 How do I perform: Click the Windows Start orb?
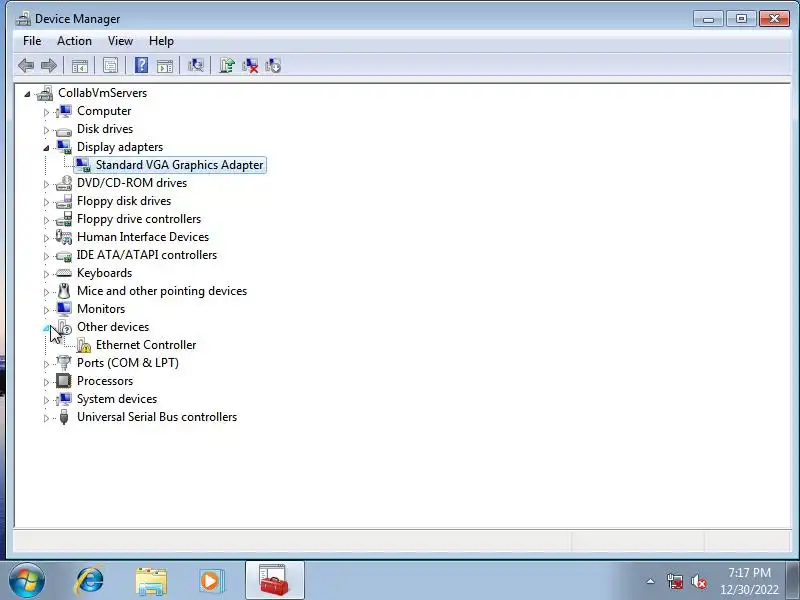(x=27, y=581)
